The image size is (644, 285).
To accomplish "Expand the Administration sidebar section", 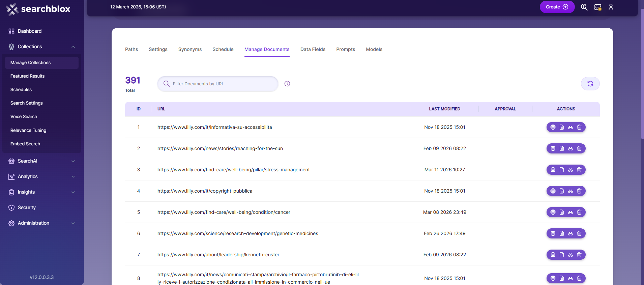I will pyautogui.click(x=73, y=223).
